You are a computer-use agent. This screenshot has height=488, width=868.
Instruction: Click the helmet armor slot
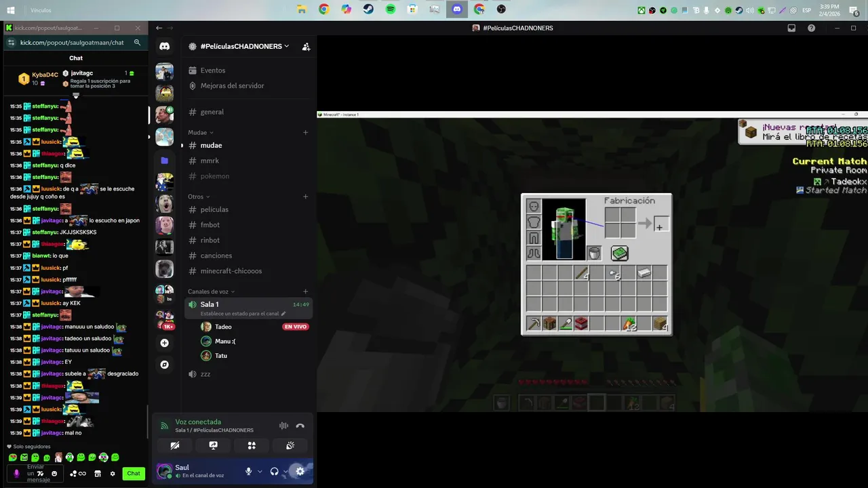point(534,206)
